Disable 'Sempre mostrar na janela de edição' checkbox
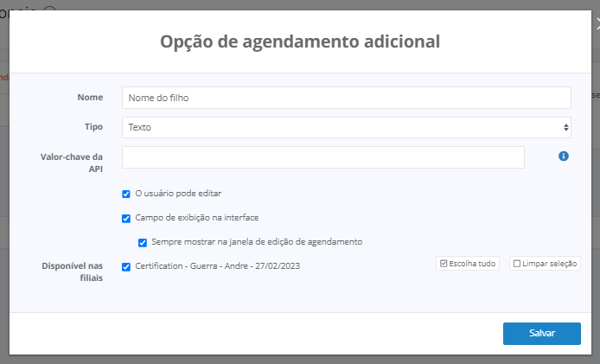The width and height of the screenshot is (600, 364). coord(143,242)
